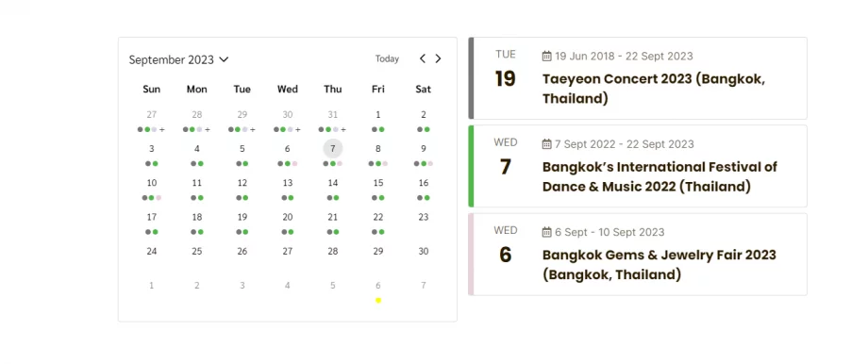Click the dropdown arrow next to September 2023
The height and width of the screenshot is (364, 868).
(x=224, y=59)
